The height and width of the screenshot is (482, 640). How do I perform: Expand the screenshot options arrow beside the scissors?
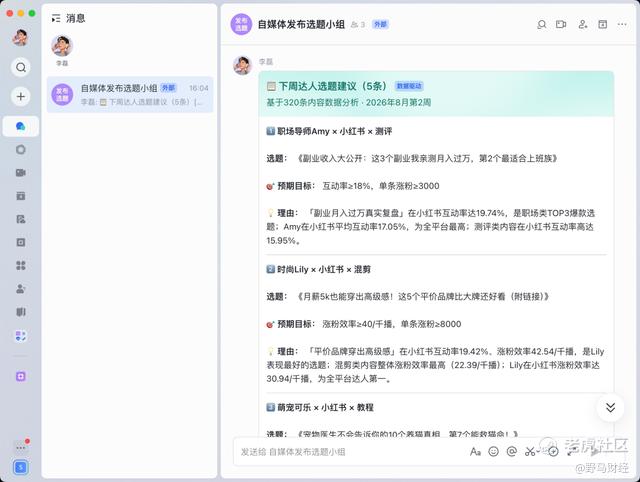(538, 452)
